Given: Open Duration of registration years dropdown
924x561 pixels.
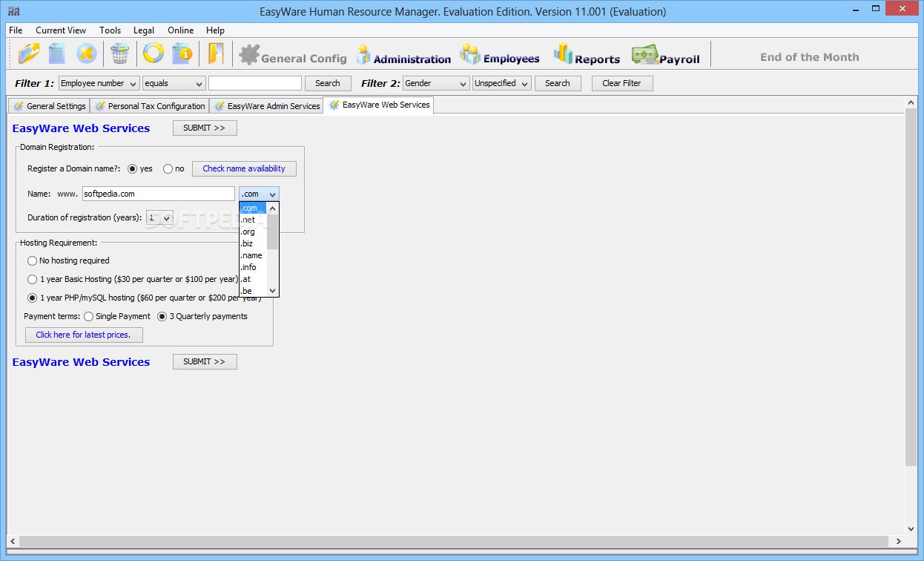Looking at the screenshot, I should click(159, 217).
